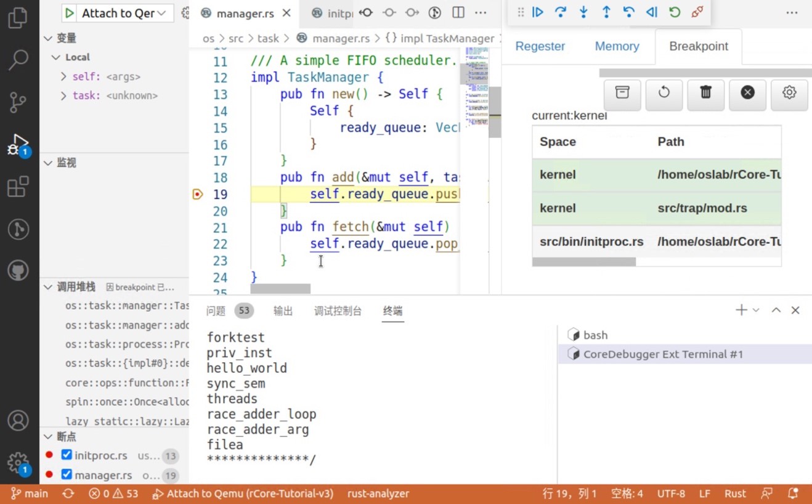Open the Attach to Qemu configuration dropdown
The image size is (812, 504).
(x=124, y=13)
